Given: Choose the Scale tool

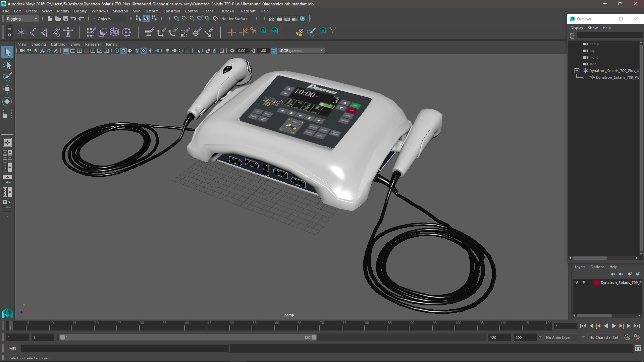Looking at the screenshot, I should pos(7,114).
